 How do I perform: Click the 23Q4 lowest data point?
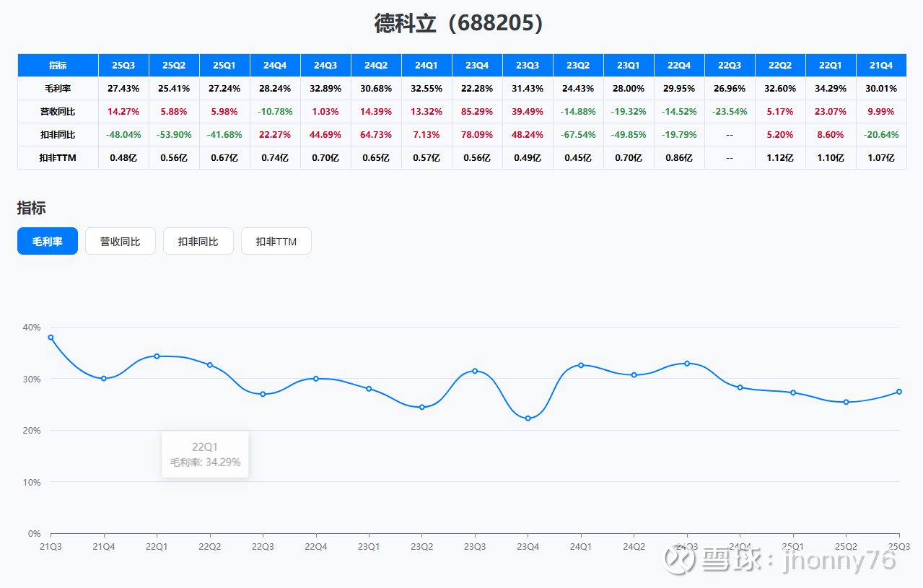[x=528, y=418]
